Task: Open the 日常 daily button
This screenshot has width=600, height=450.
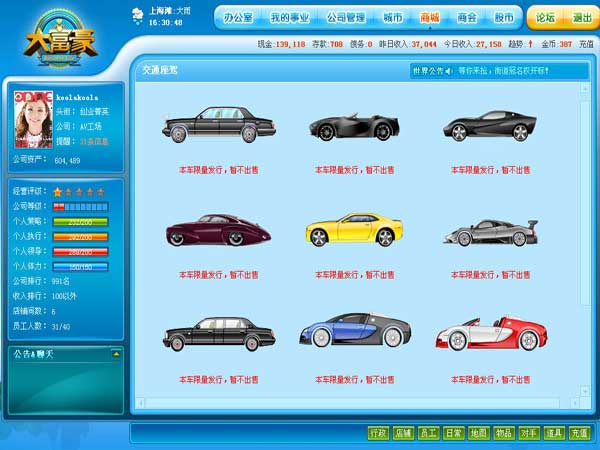Action: pos(453,433)
